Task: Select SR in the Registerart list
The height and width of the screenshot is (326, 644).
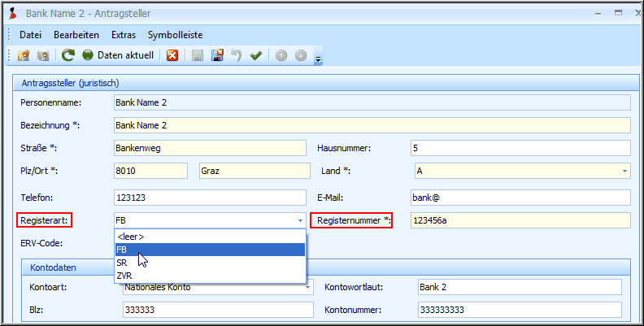Action: pyautogui.click(x=121, y=263)
